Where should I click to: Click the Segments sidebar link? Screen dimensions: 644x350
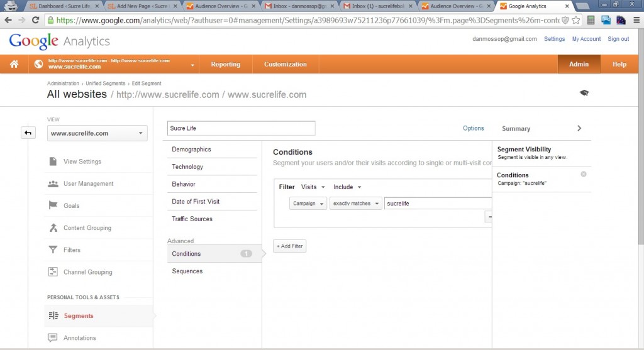pyautogui.click(x=79, y=316)
